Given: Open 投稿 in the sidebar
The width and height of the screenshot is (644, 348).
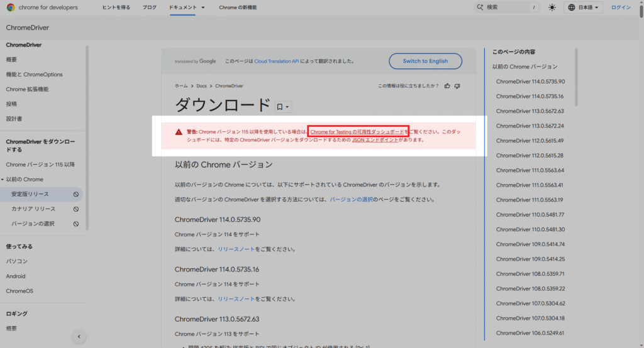Looking at the screenshot, I should (x=11, y=104).
